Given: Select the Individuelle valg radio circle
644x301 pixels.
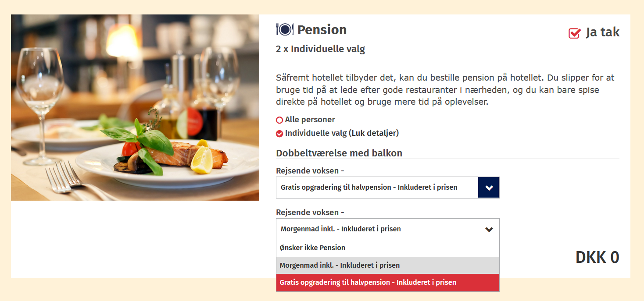Looking at the screenshot, I should tap(279, 134).
